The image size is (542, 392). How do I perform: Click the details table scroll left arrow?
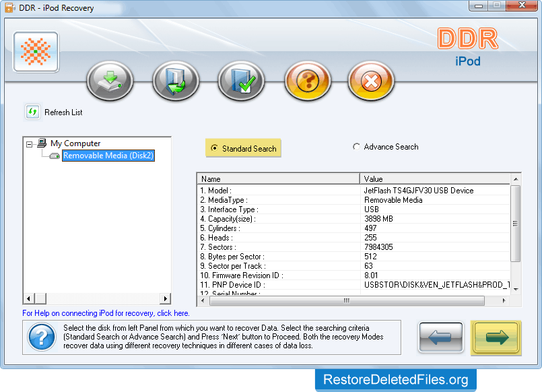[x=203, y=300]
